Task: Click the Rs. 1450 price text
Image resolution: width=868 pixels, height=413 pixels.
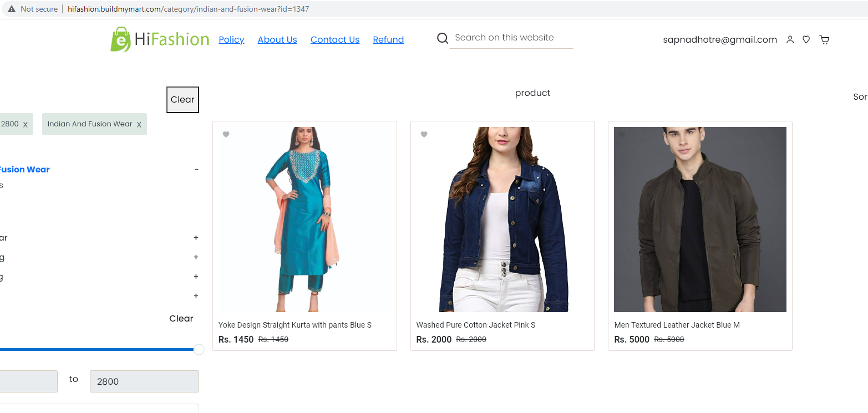Action: click(x=236, y=339)
